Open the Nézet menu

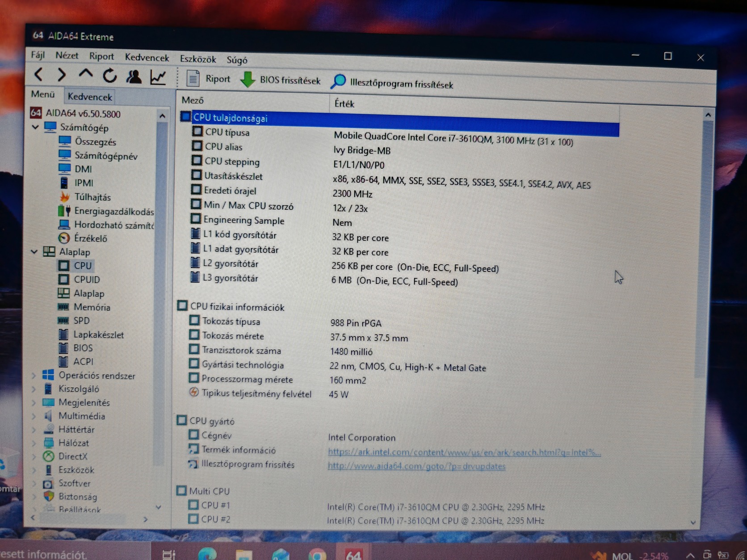coord(67,55)
